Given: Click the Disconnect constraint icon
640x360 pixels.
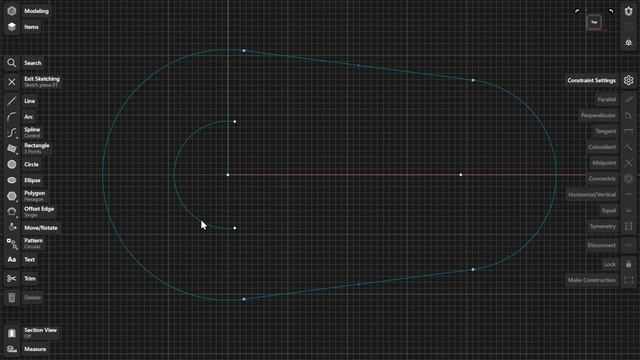Looking at the screenshot, I should [x=629, y=245].
